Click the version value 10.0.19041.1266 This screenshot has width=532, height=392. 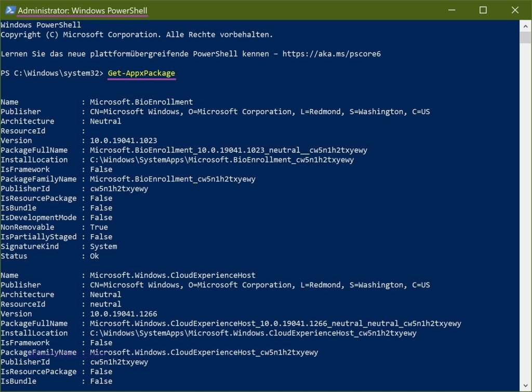(123, 314)
